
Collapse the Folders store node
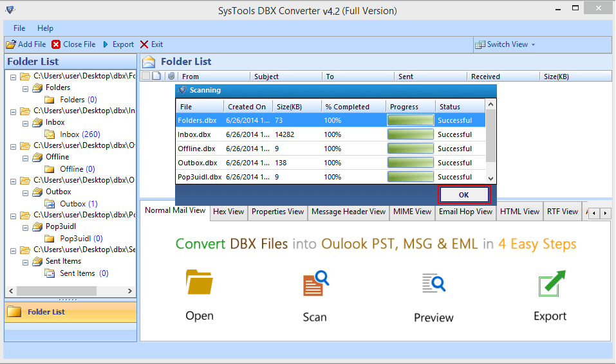pos(25,89)
